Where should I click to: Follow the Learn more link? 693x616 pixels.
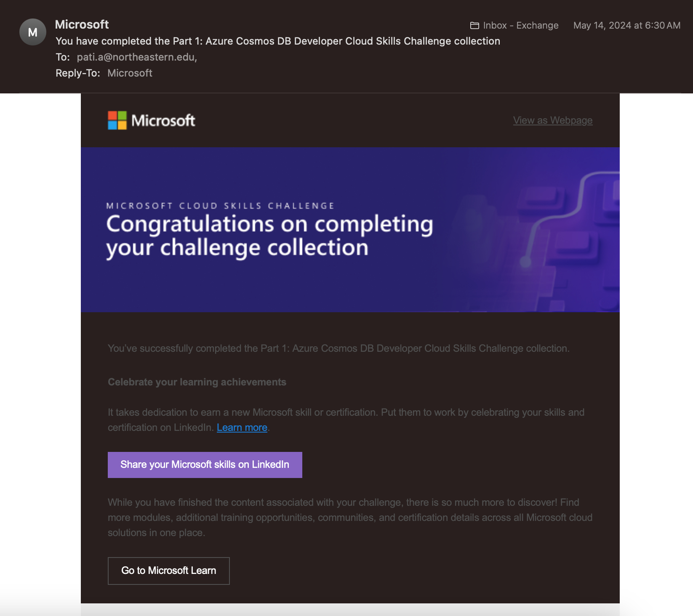(x=242, y=427)
